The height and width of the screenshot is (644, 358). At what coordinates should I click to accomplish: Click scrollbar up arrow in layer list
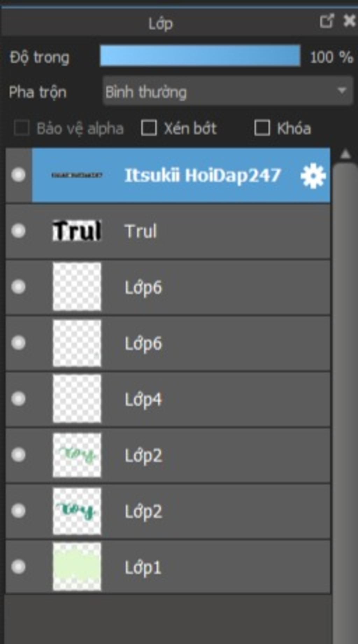345,154
